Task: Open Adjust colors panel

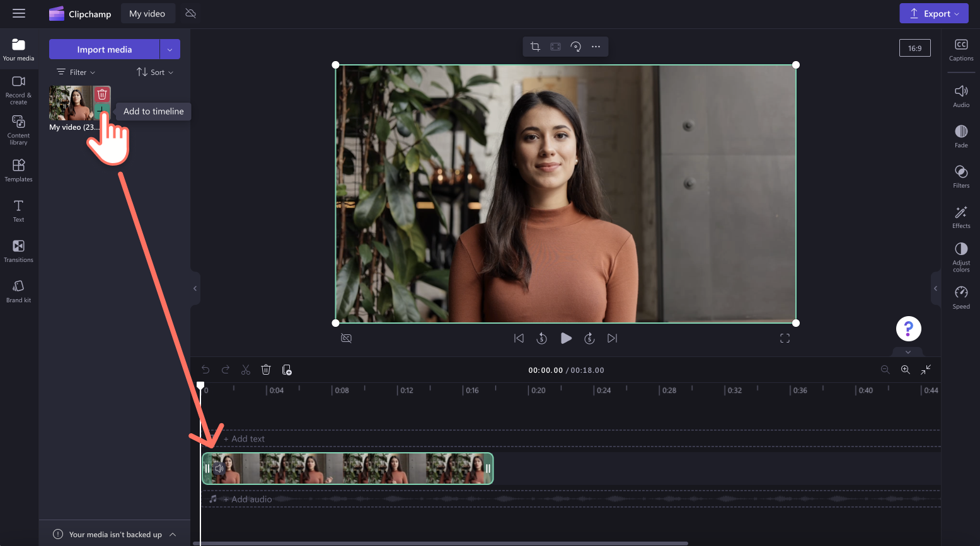Action: click(x=960, y=256)
